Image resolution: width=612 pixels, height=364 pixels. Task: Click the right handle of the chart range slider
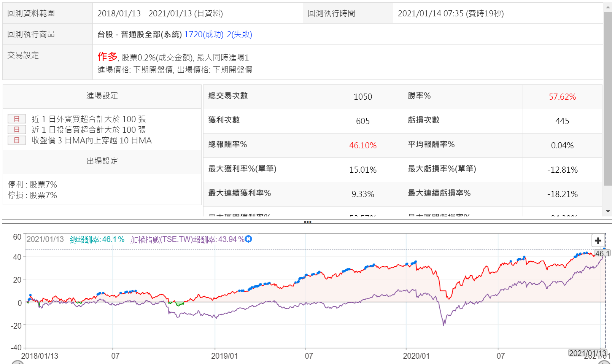[604, 362]
